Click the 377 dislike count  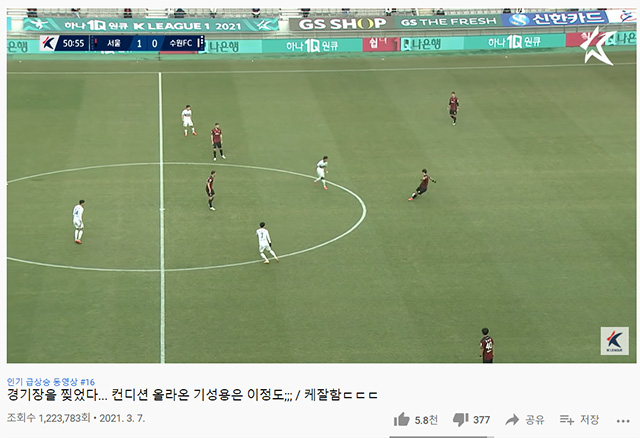(x=481, y=420)
